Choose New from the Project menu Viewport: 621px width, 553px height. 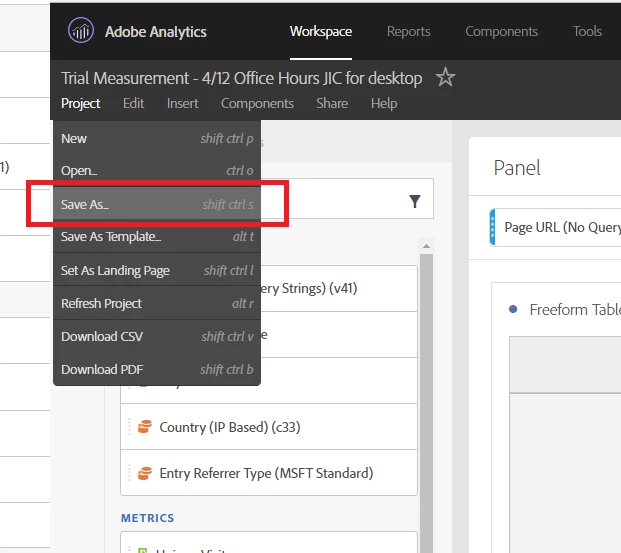(157, 139)
